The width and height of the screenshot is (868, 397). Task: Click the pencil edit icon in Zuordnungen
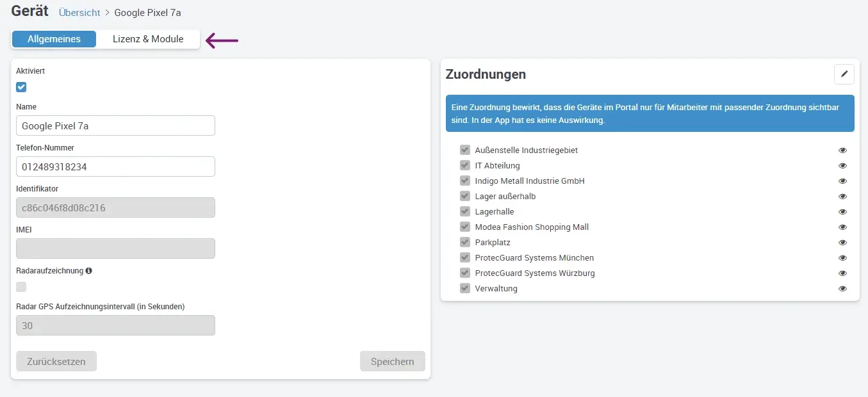(844, 74)
